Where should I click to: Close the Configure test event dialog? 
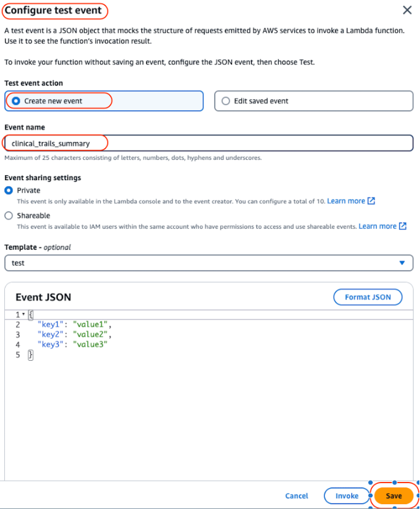[x=406, y=10]
